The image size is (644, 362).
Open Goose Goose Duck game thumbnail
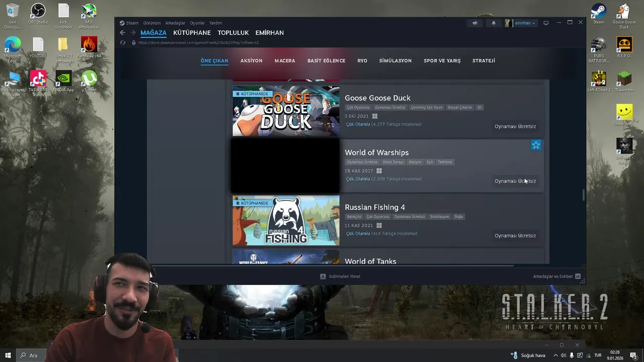pyautogui.click(x=286, y=111)
